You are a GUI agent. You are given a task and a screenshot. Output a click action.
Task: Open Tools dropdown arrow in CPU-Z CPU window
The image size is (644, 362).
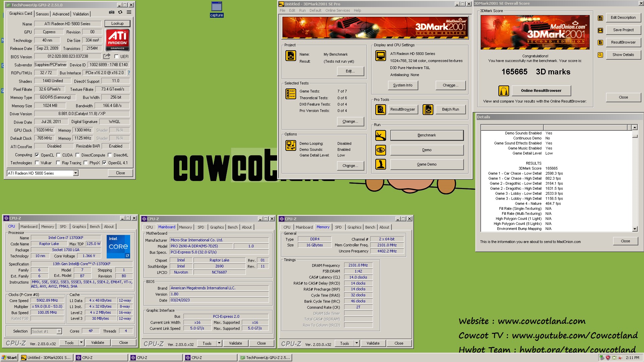tap(81, 343)
